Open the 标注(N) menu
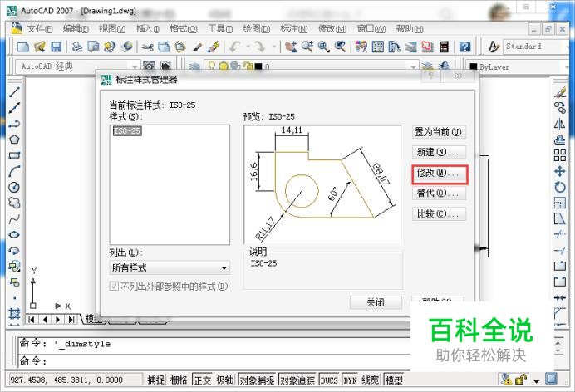Image resolution: width=575 pixels, height=392 pixels. 294,28
